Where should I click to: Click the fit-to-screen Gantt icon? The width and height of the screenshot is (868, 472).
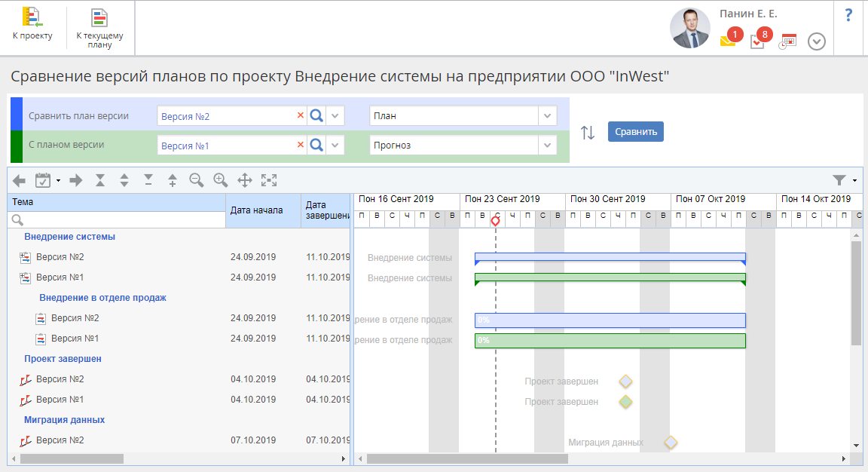[x=269, y=180]
